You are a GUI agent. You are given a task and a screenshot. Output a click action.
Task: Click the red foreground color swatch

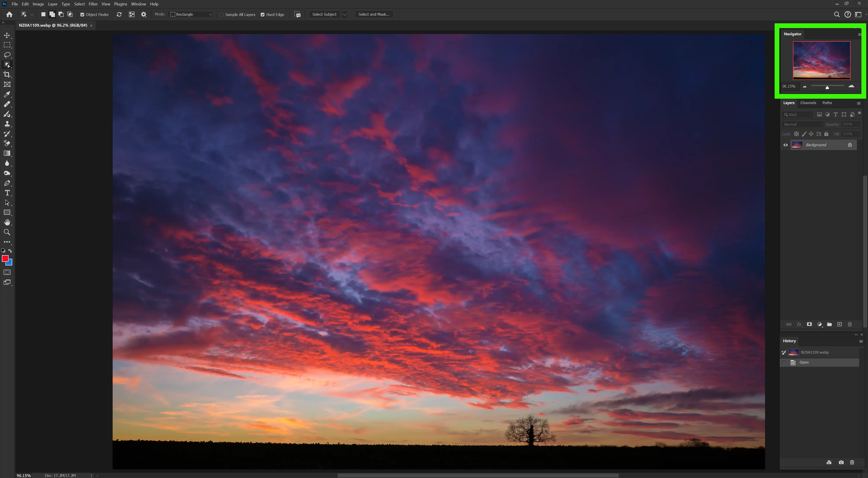click(x=5, y=258)
